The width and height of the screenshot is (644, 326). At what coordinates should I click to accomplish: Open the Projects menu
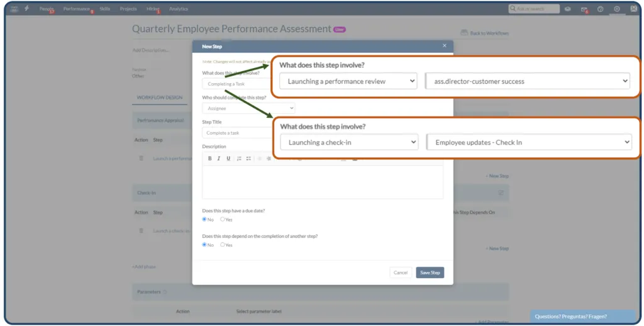click(x=128, y=9)
